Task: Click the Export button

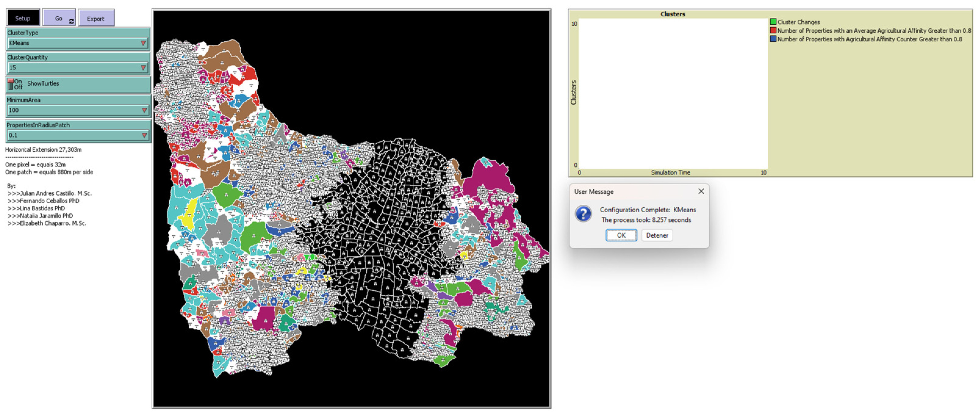Action: [x=95, y=18]
